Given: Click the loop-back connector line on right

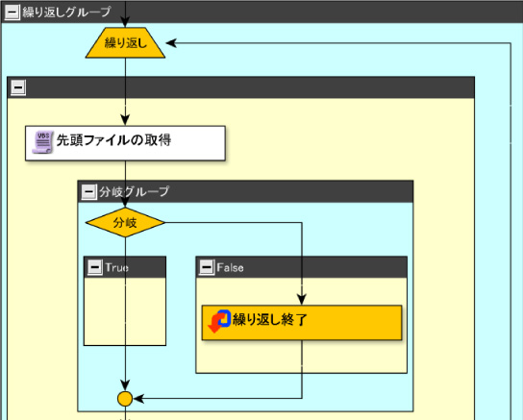Looking at the screenshot, I should click(511, 234).
